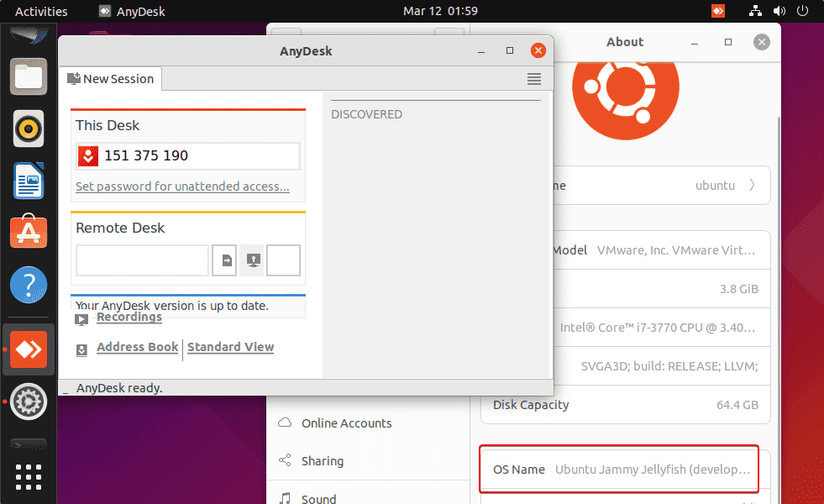The width and height of the screenshot is (824, 504).
Task: Click the Recordings playback icon
Action: tap(81, 318)
